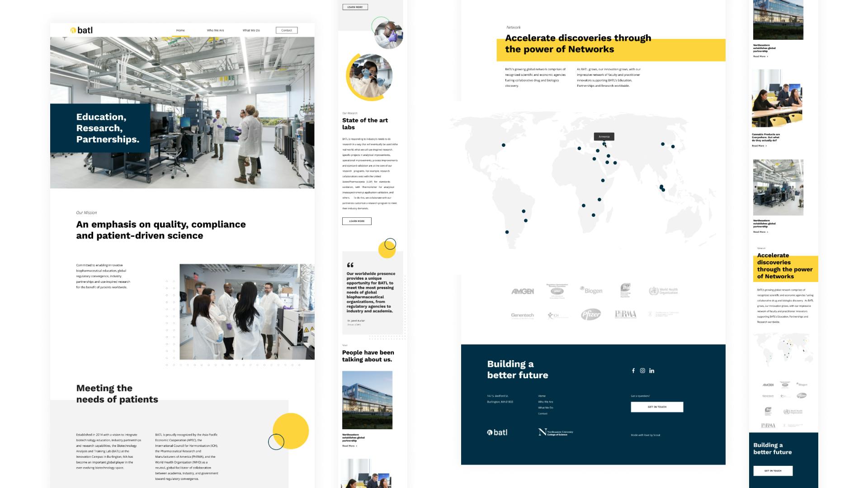Click Learn More under State of the art labs
This screenshot has width=868, height=488.
click(x=357, y=221)
